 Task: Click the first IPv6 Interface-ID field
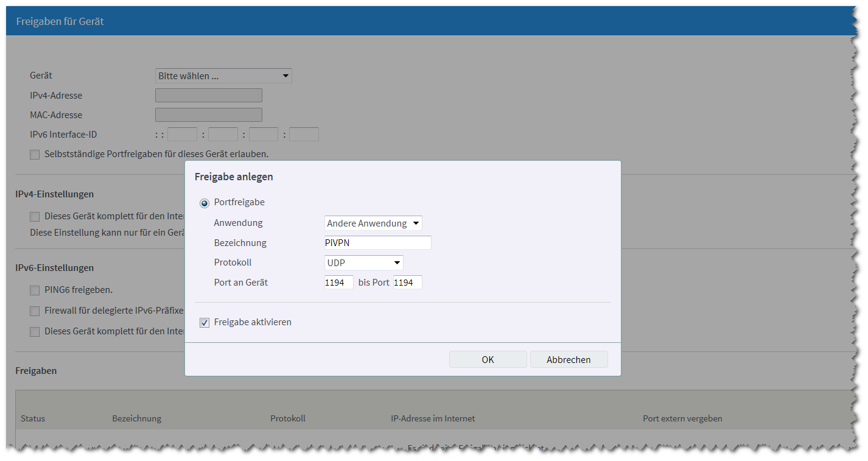(182, 135)
